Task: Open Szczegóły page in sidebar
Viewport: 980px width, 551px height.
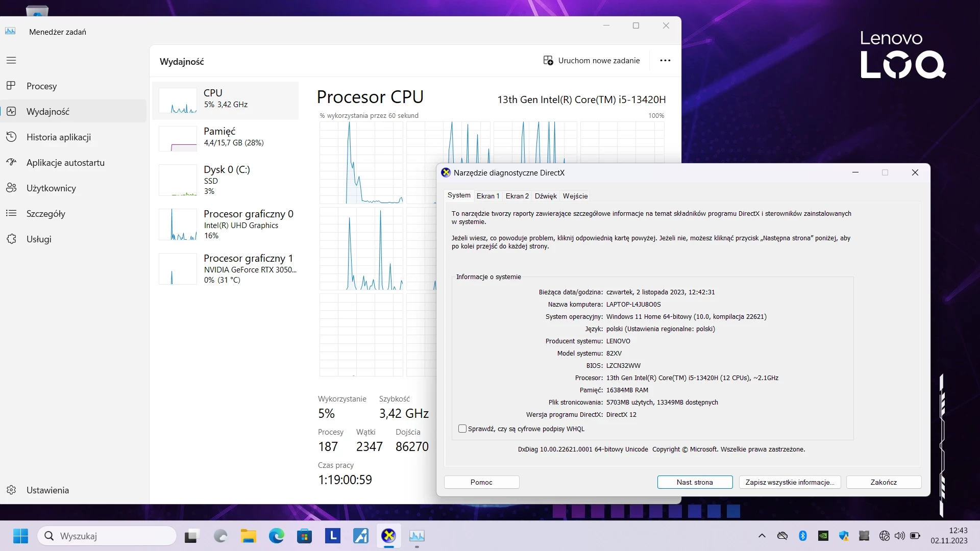Action: 73,213
